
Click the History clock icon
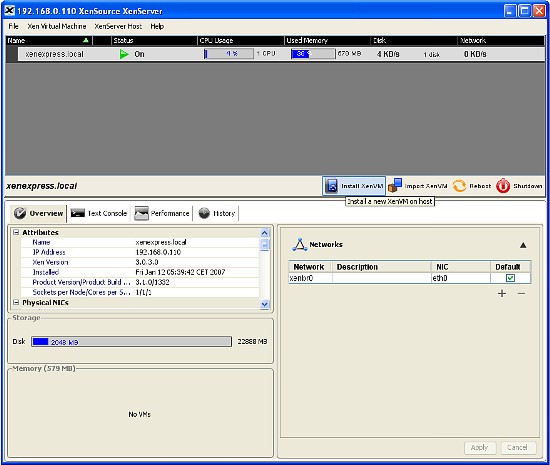(204, 213)
